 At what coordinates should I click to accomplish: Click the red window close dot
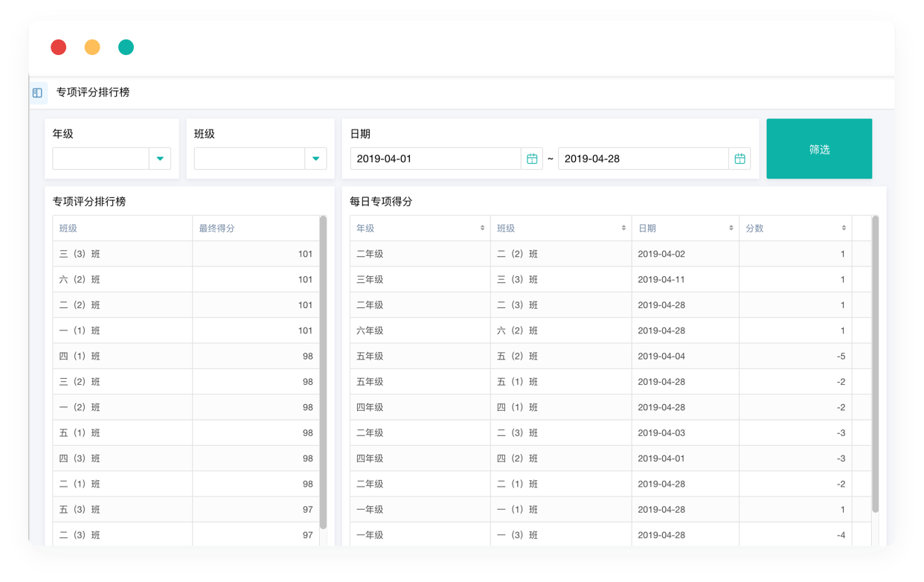coord(59,48)
